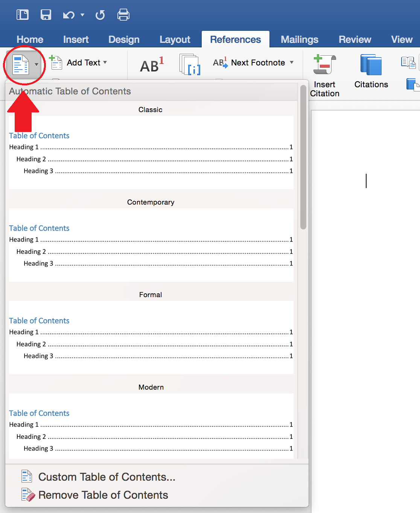Click the Table of Contents icon
Screen dimensions: 420x513
point(21,65)
